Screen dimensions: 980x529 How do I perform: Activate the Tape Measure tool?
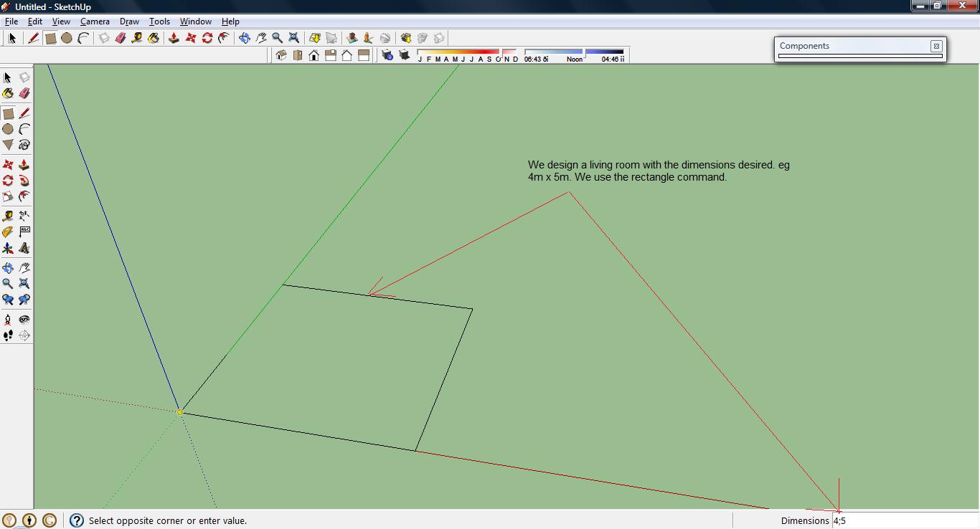pyautogui.click(x=8, y=215)
